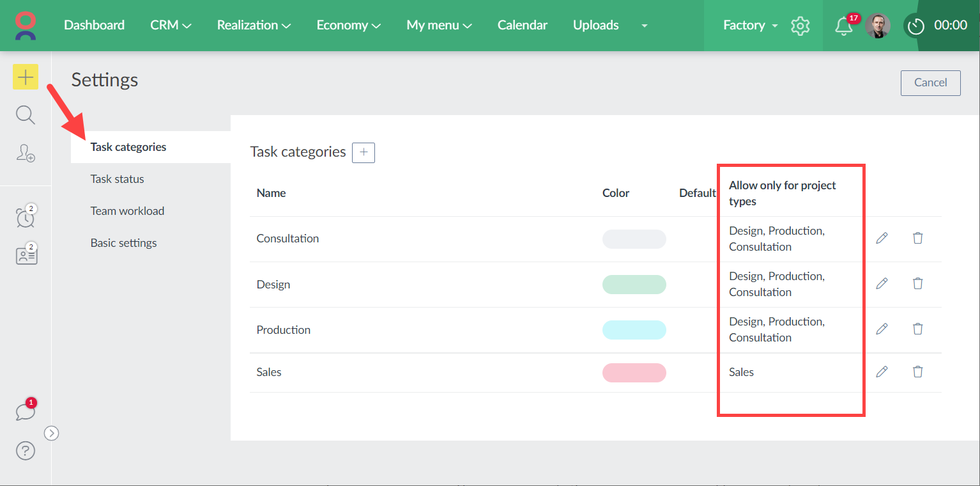
Task: Open the Realization dropdown menu
Action: pyautogui.click(x=254, y=26)
